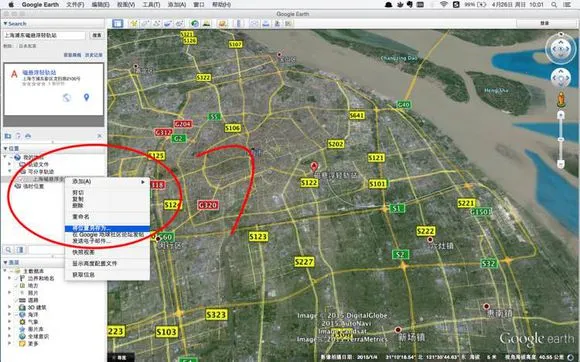Clear search results with the X icon

point(99,136)
